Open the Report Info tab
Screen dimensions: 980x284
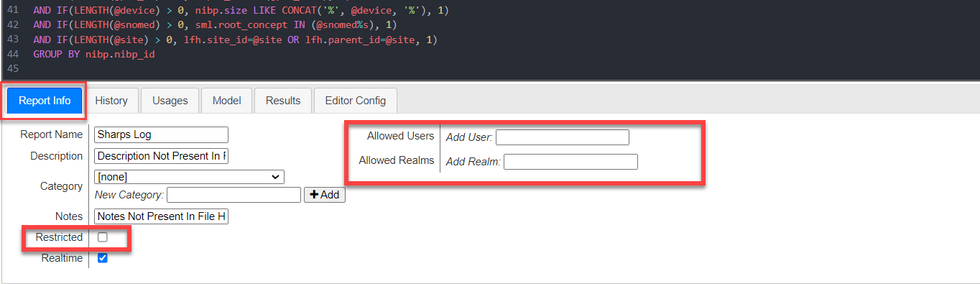pos(45,101)
